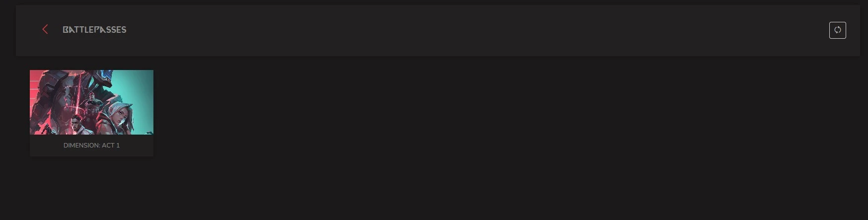Click the red back arrow icon
This screenshot has width=868, height=220.
pyautogui.click(x=45, y=29)
